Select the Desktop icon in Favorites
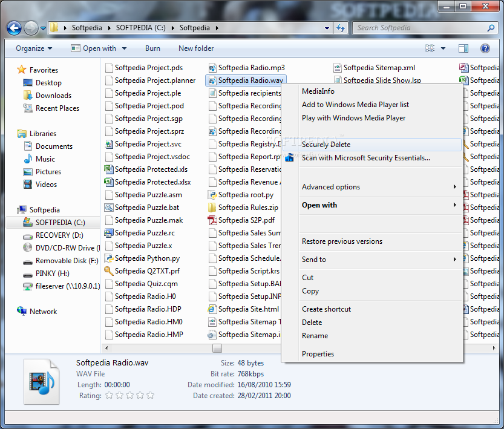504x429 pixels. coord(28,82)
